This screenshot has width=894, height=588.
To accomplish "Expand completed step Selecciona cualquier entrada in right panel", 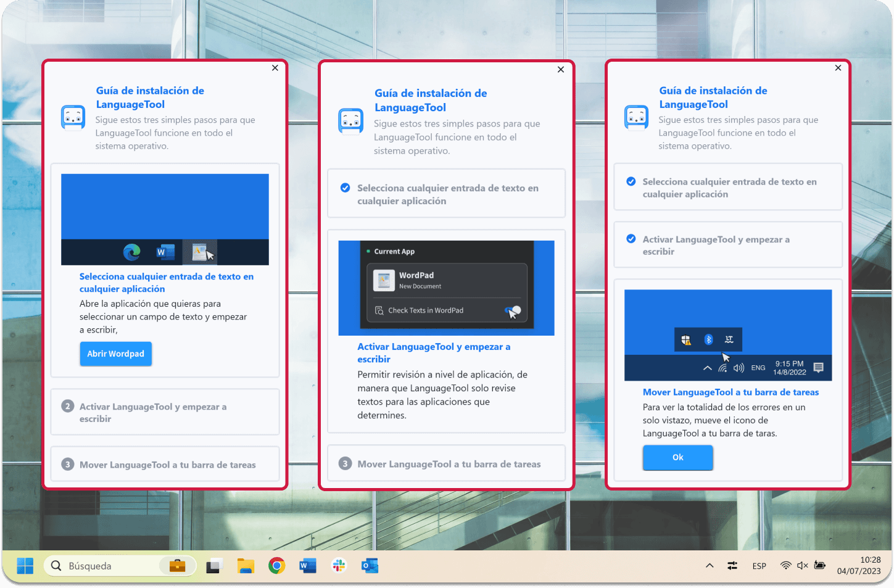I will click(x=728, y=188).
